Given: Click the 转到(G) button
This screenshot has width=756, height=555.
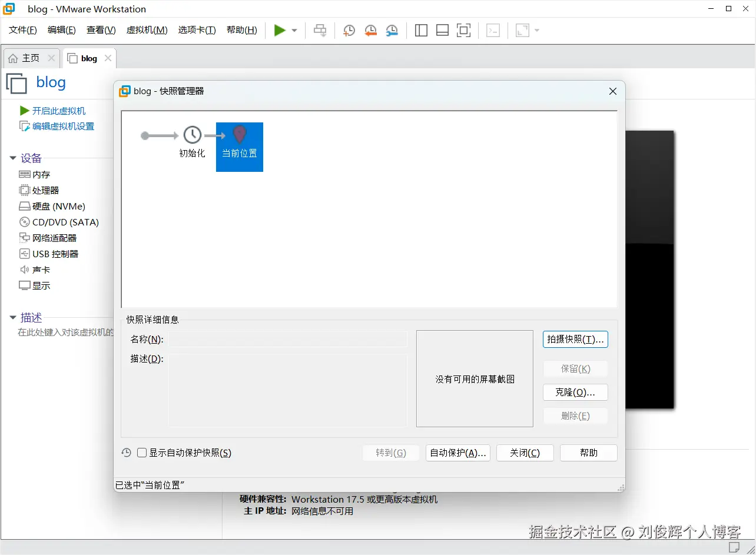Looking at the screenshot, I should pyautogui.click(x=391, y=453).
